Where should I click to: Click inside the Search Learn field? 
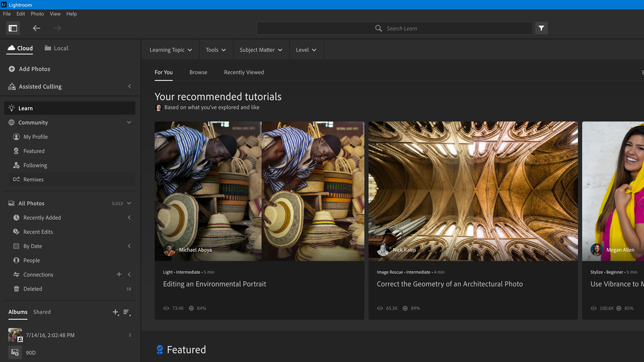coord(394,29)
